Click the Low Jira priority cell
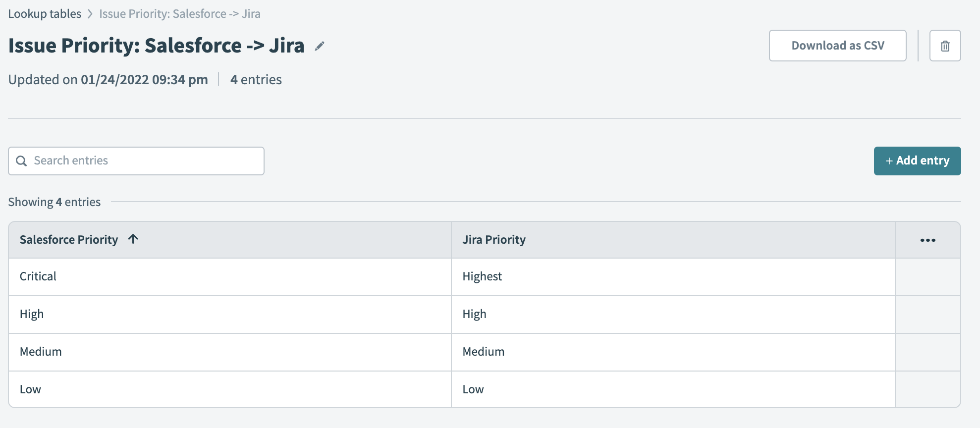This screenshot has height=428, width=980. 473,389
